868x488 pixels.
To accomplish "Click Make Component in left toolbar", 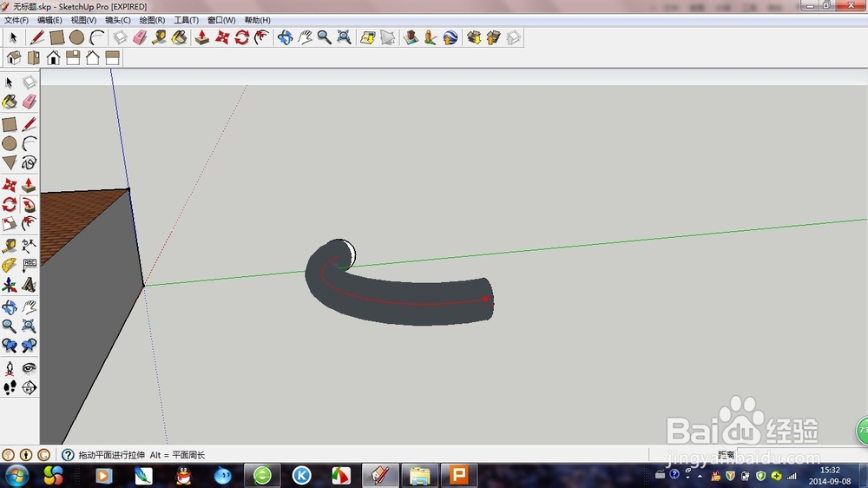I will (29, 82).
